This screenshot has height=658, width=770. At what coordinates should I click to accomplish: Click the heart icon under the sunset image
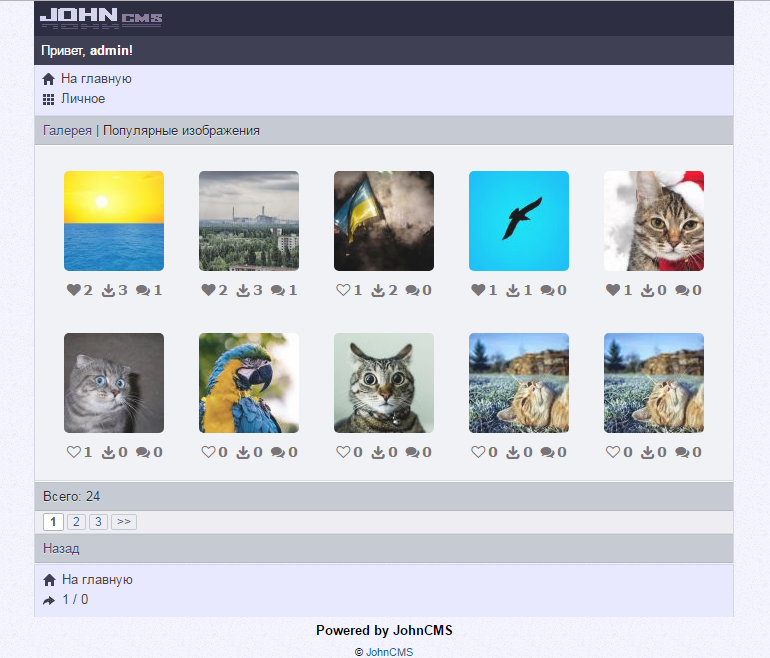click(x=73, y=290)
